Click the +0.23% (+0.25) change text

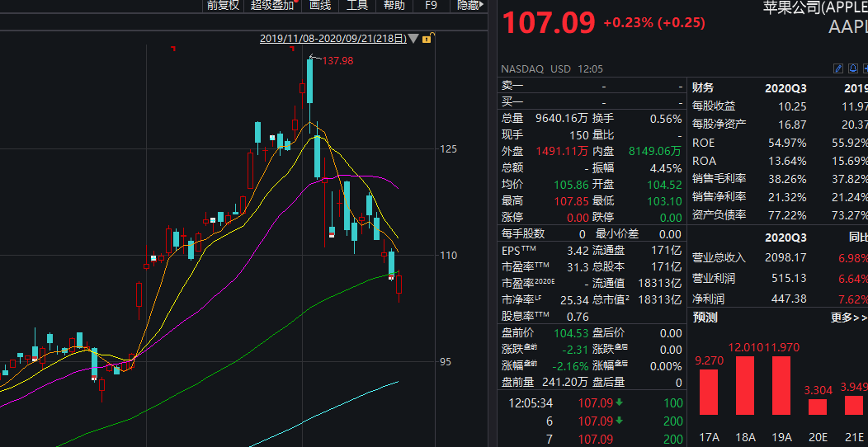(654, 23)
